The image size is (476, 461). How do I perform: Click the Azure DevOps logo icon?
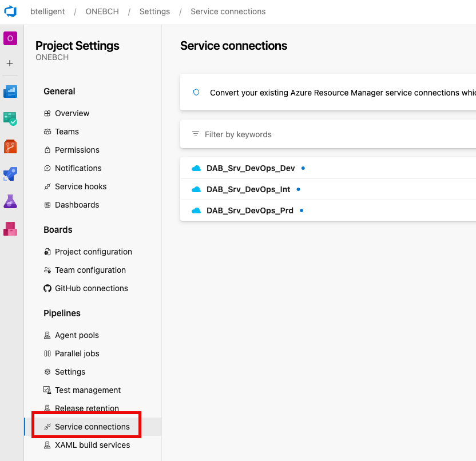click(10, 11)
